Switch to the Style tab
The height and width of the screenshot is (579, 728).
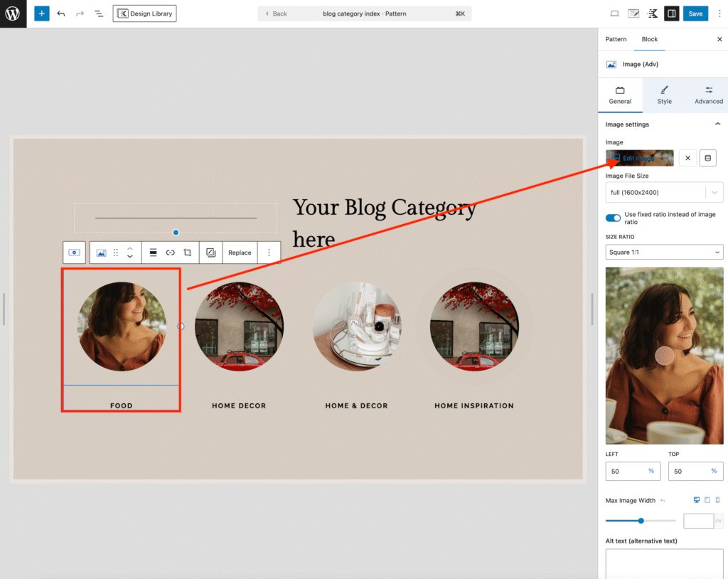[664, 95]
